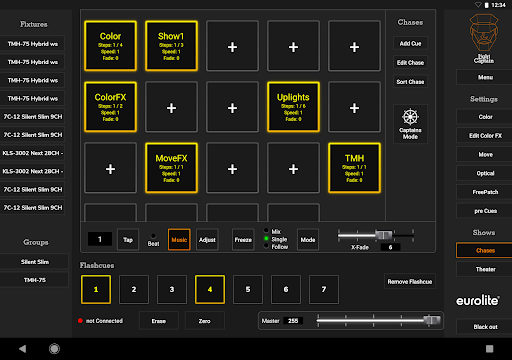512x360 pixels.
Task: Select first TMH-75 Hybrid ws fixture
Action: pos(32,44)
